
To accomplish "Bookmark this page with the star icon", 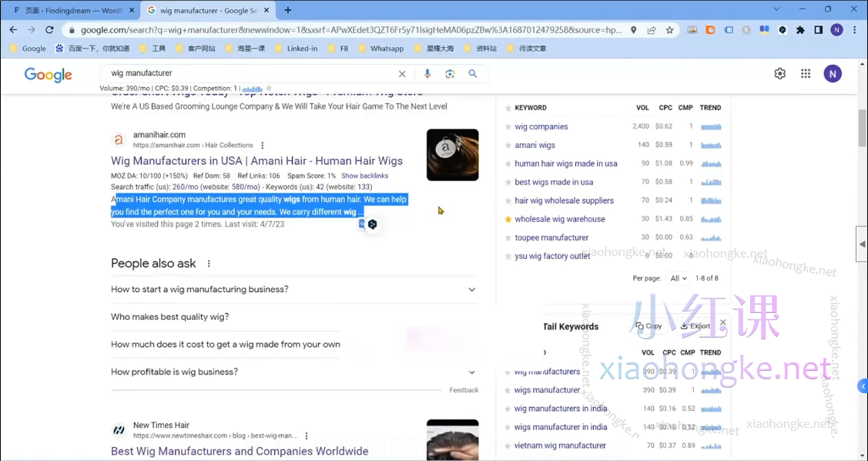I will pos(670,30).
